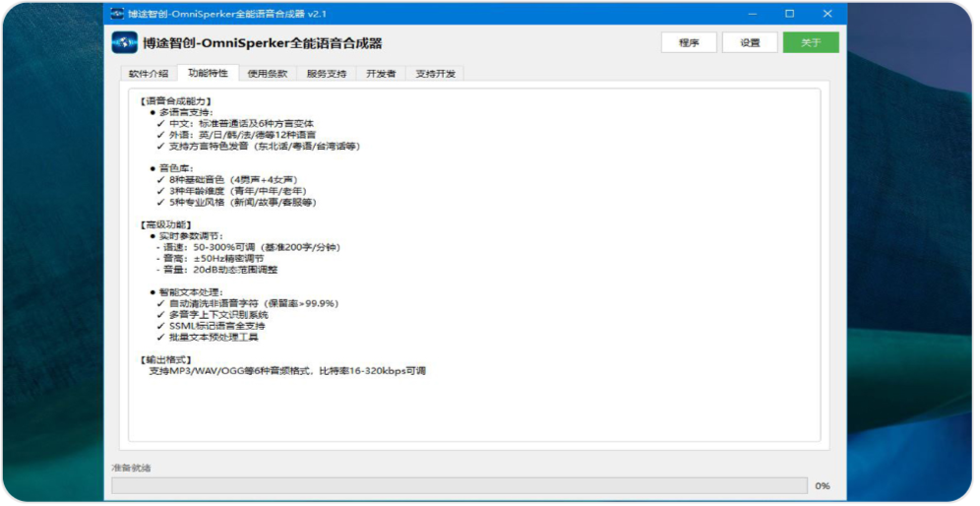Click the 【语音合成能力】 heading
This screenshot has height=506, width=980.
pos(175,101)
